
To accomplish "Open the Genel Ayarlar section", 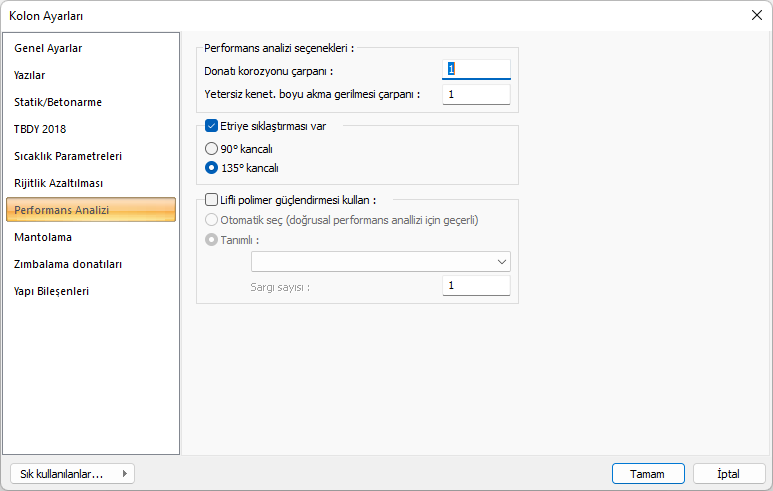I will click(x=48, y=48).
